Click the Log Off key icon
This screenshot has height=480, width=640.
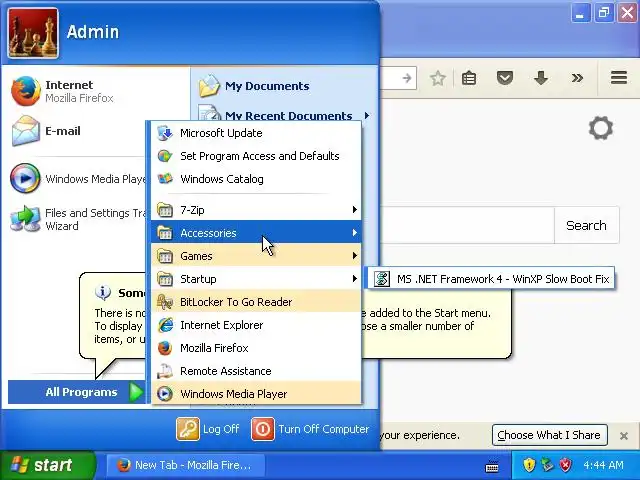(188, 429)
